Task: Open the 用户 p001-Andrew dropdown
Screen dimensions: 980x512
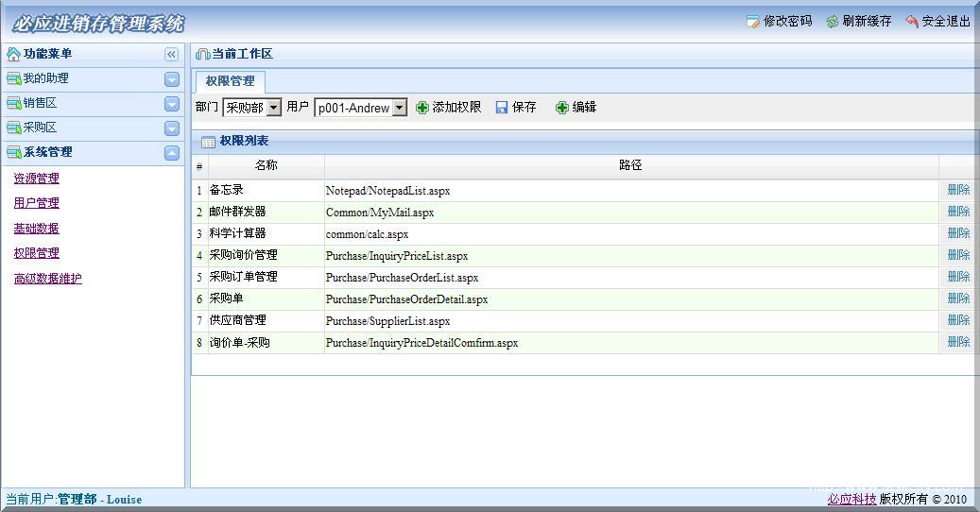Action: 400,108
